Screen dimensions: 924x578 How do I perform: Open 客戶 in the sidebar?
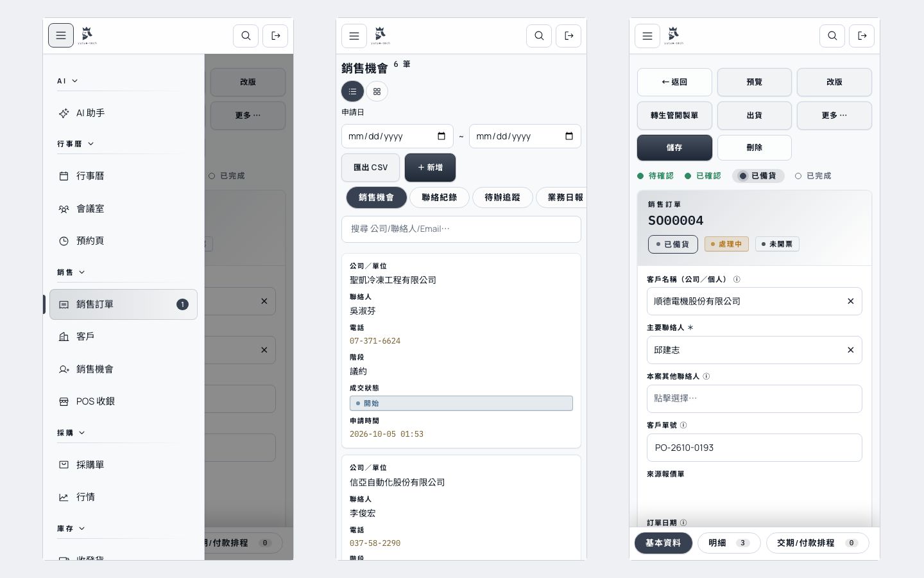(x=123, y=337)
